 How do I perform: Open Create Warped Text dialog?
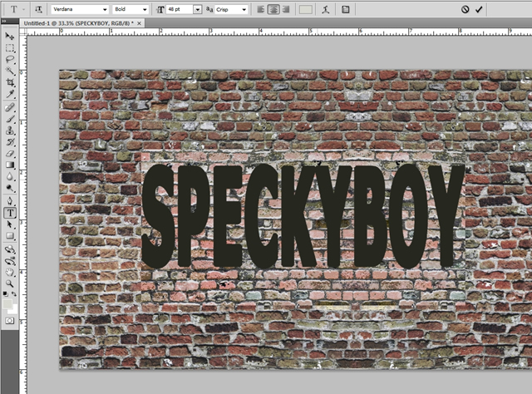click(325, 9)
